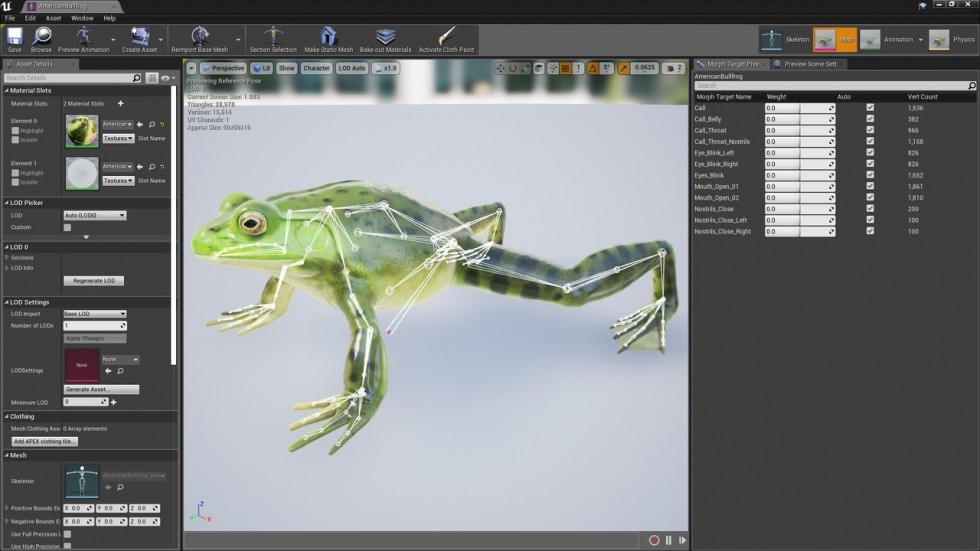Toggle Auto checkbox for Eyes_Blink

[870, 175]
